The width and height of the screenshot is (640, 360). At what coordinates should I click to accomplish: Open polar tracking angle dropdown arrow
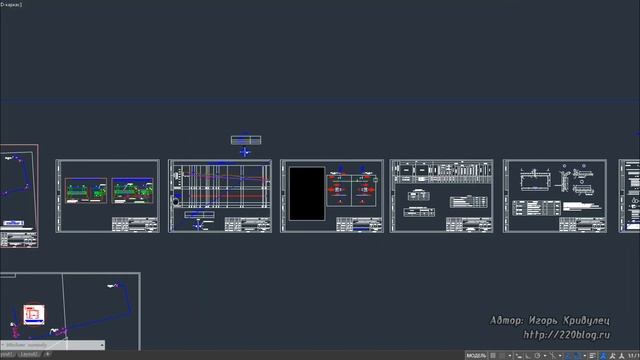click(545, 356)
